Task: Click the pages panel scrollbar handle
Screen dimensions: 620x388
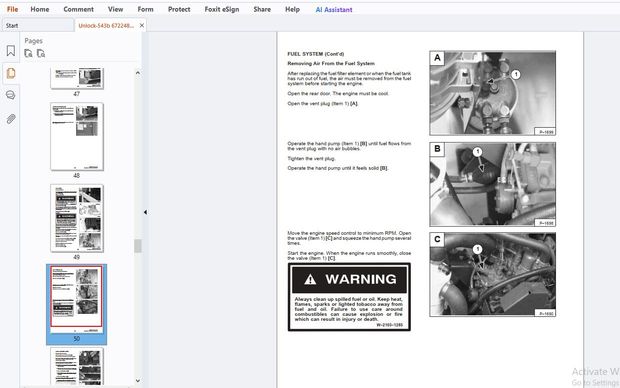Action: (x=138, y=246)
